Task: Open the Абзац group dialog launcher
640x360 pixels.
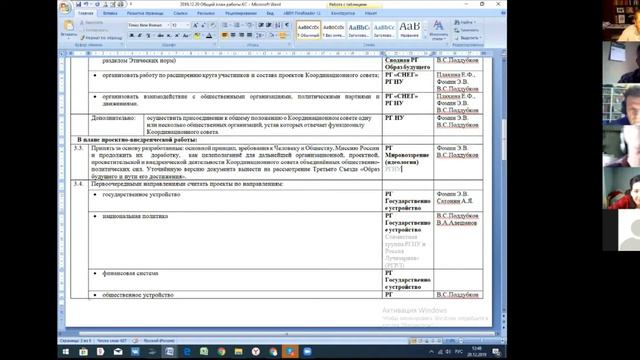Action: click(x=289, y=44)
